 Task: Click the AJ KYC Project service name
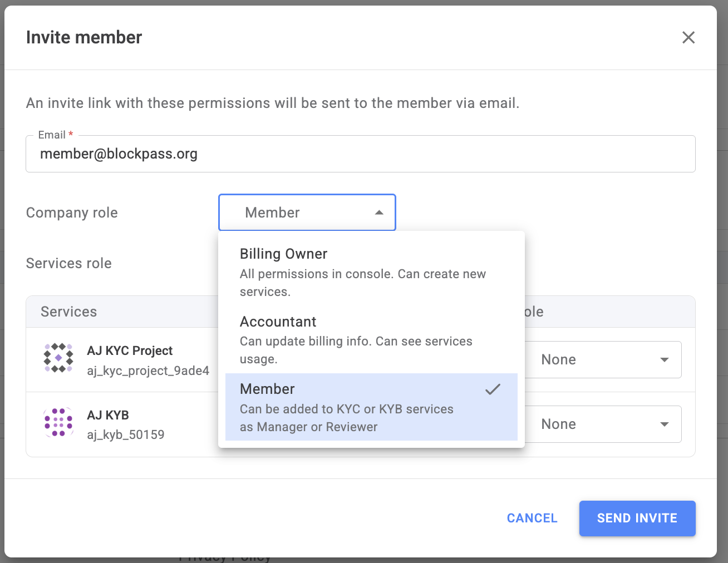(130, 350)
